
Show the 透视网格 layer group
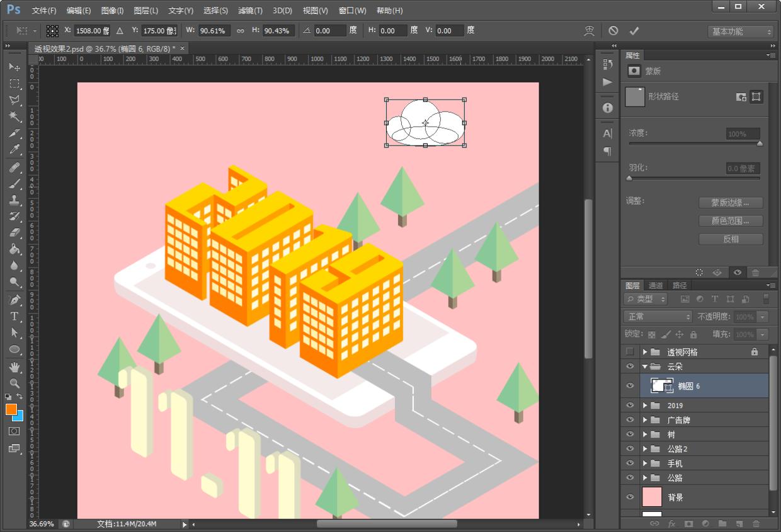(630, 352)
